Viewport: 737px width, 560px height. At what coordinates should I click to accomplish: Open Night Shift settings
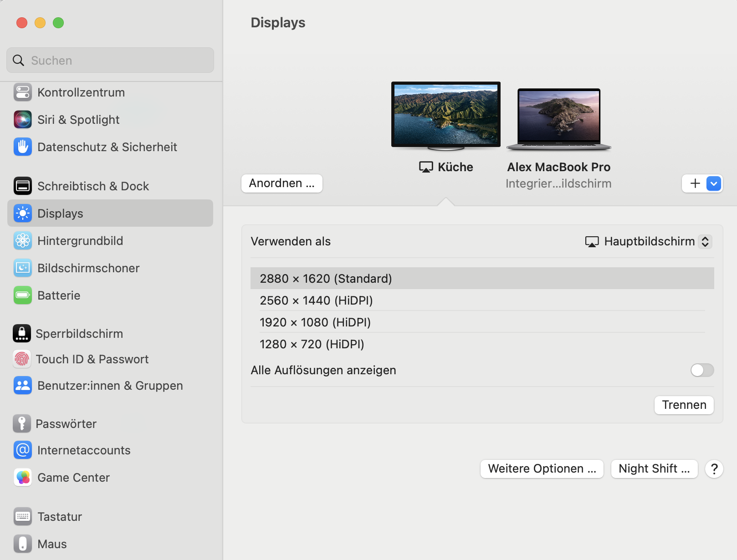pyautogui.click(x=654, y=468)
